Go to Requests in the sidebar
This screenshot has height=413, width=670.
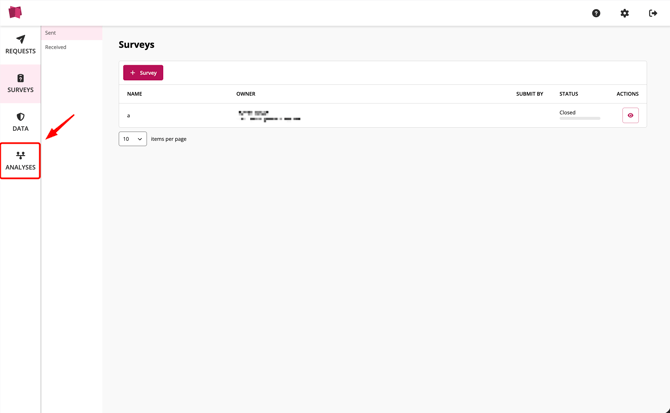tap(20, 45)
